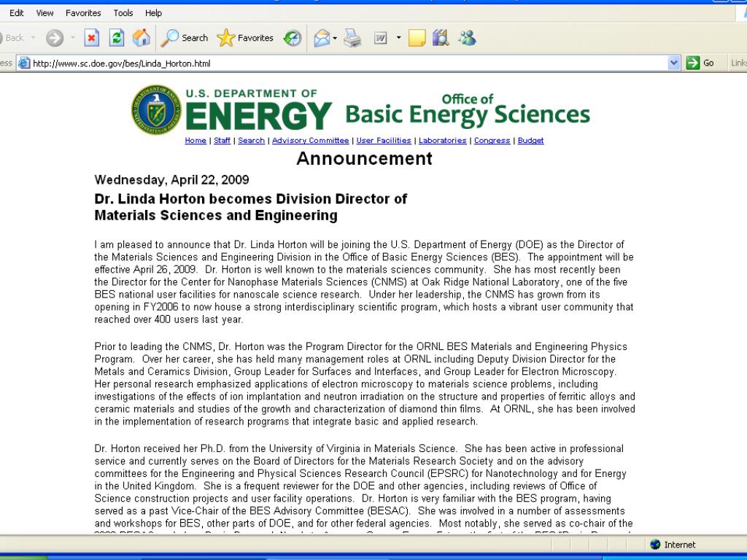Screen dimensions: 747x560
Task: Click the address bar URL field
Action: tap(348, 63)
